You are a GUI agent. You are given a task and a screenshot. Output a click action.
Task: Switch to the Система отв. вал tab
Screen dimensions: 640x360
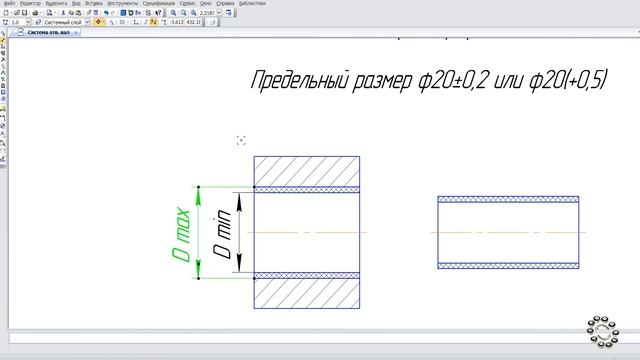(x=48, y=32)
